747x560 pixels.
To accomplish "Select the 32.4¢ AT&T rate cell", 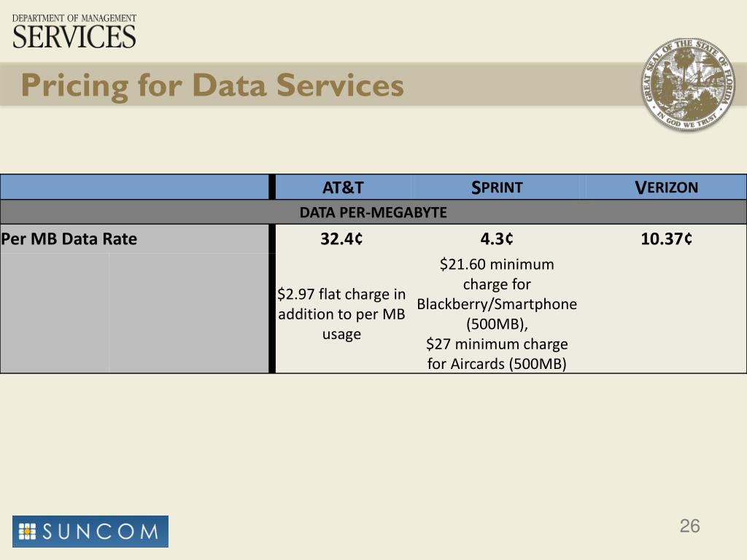I will [341, 238].
